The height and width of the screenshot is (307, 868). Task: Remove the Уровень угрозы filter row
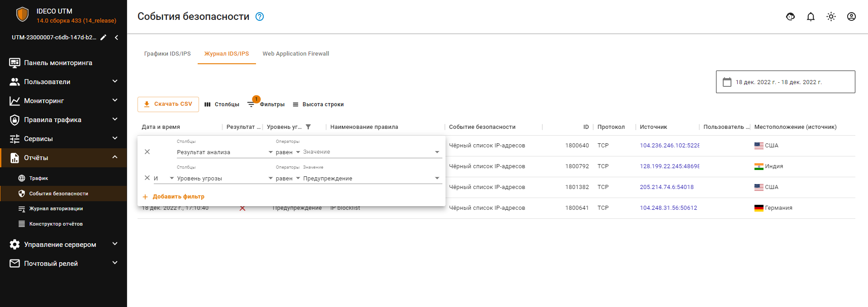pyautogui.click(x=147, y=178)
